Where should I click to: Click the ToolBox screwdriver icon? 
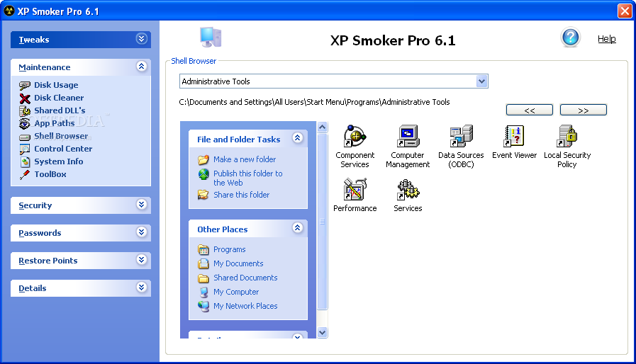[25, 174]
